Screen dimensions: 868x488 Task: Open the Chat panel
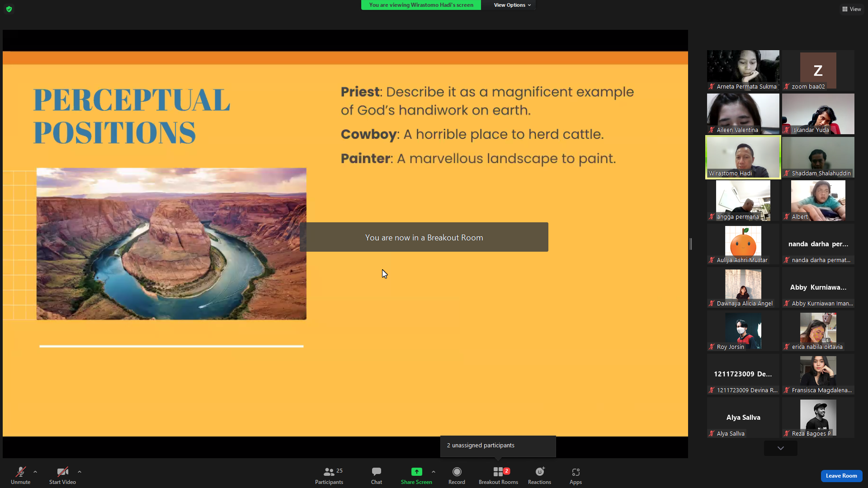tap(377, 476)
